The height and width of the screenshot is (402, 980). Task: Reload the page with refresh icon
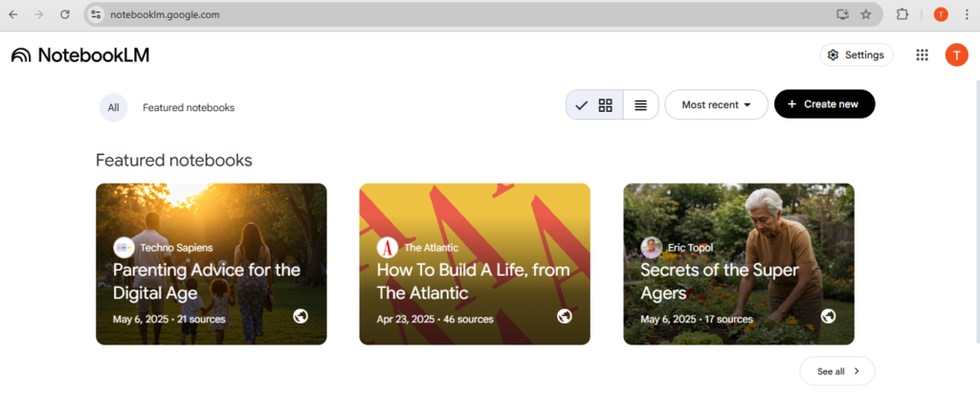click(x=65, y=14)
